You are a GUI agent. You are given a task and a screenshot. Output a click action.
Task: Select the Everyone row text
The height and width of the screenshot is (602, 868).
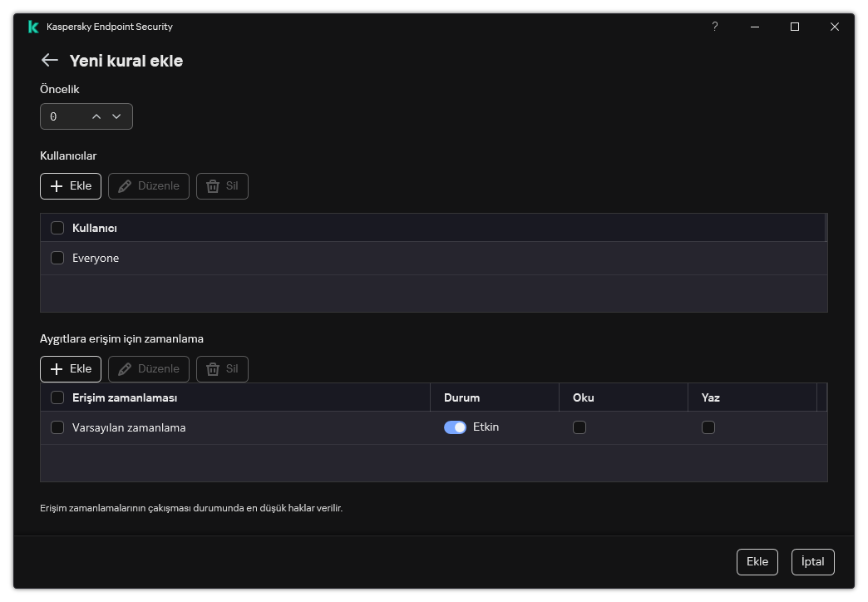point(96,258)
